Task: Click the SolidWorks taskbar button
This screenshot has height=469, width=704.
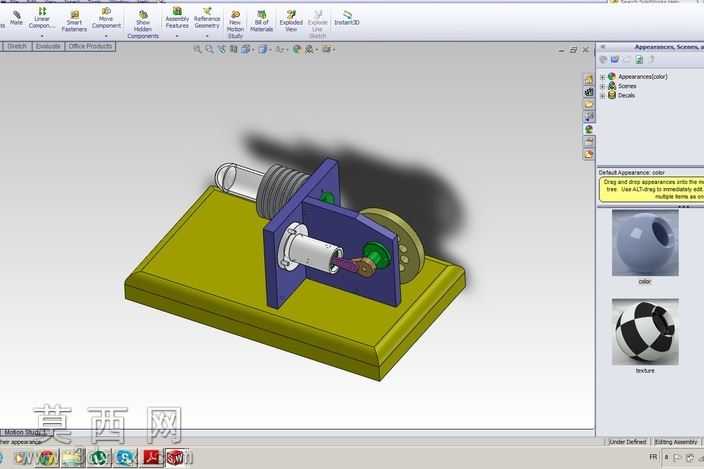Action: coord(178,458)
